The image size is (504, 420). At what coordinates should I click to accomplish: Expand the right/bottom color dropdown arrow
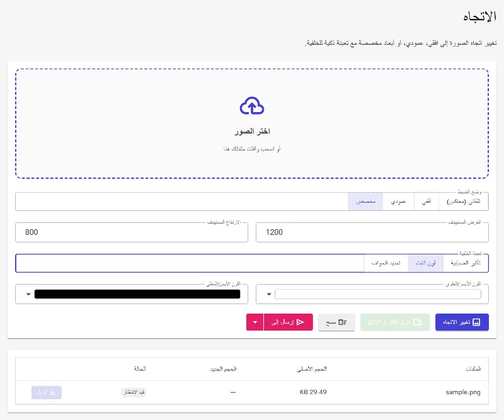[x=28, y=294]
